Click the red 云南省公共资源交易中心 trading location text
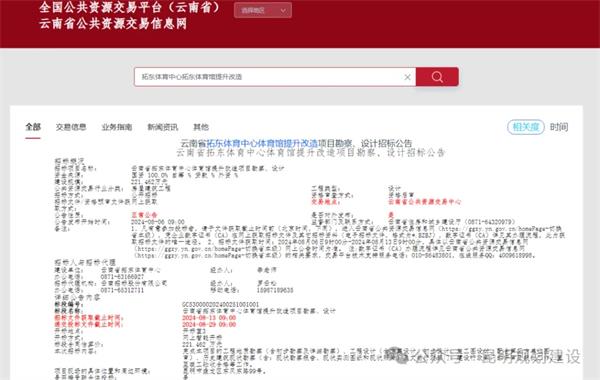Viewport: 600px width, 380px height. pyautogui.click(x=425, y=202)
